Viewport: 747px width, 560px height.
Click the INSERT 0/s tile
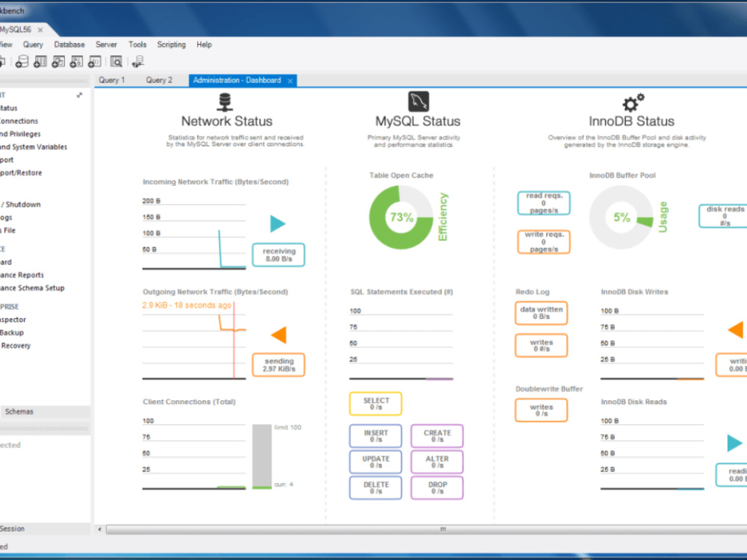coord(376,436)
